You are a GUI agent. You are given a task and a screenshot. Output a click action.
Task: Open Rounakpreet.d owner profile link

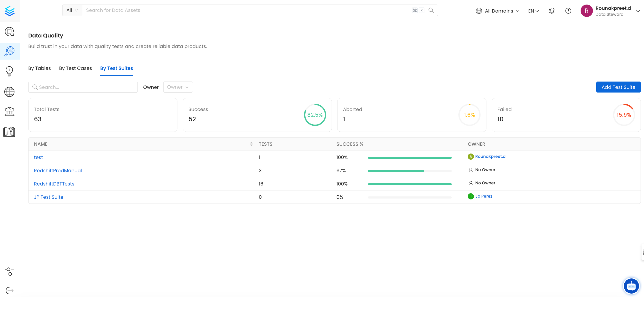490,156
